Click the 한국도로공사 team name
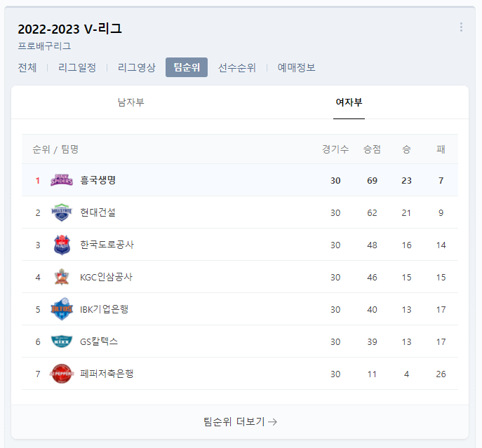This screenshot has height=448, width=482. [107, 245]
